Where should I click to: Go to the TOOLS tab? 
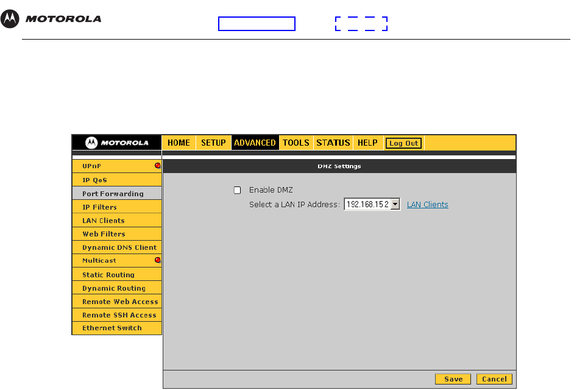click(296, 143)
